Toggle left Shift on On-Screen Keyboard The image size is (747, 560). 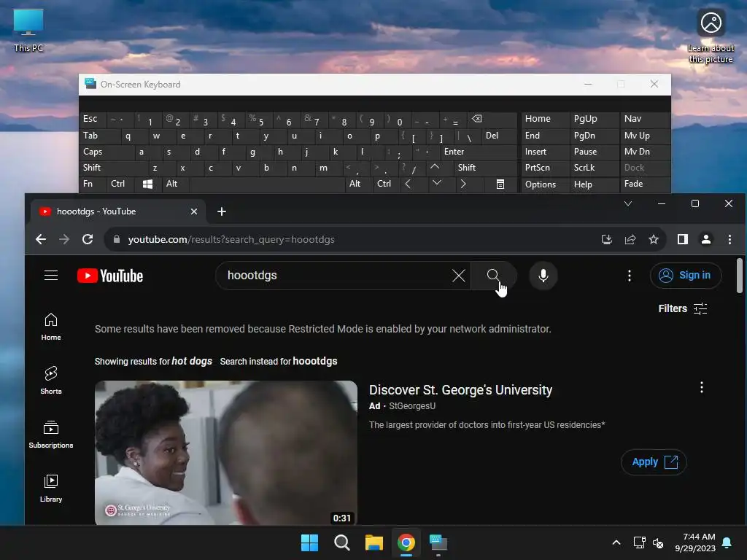[x=113, y=168]
